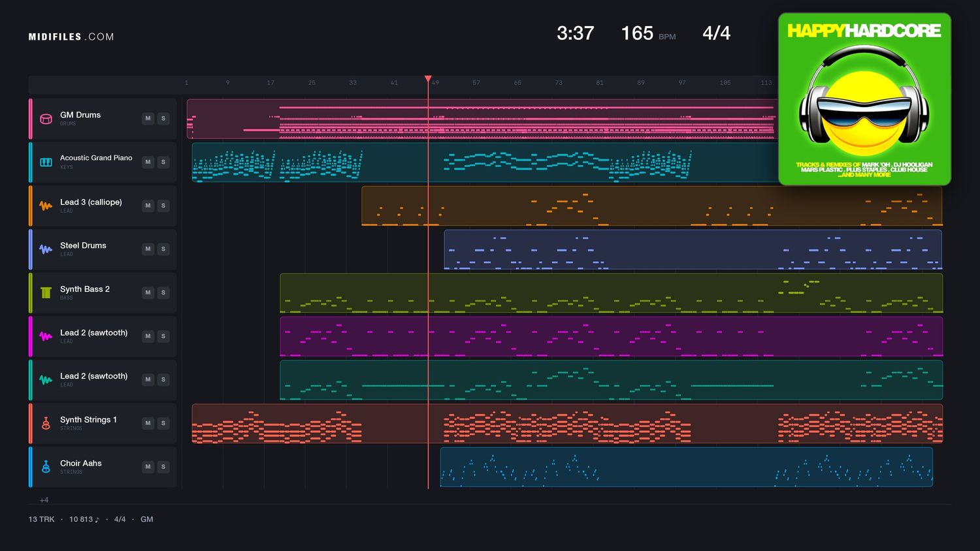Viewport: 980px width, 551px height.
Task: Mute the Synth Bass 2 track
Action: 148,292
